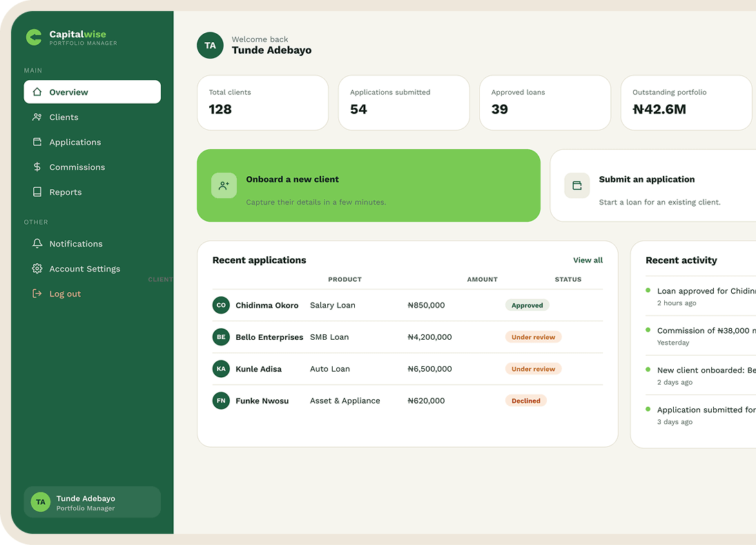Open the Reports section
756x545 pixels.
92,192
